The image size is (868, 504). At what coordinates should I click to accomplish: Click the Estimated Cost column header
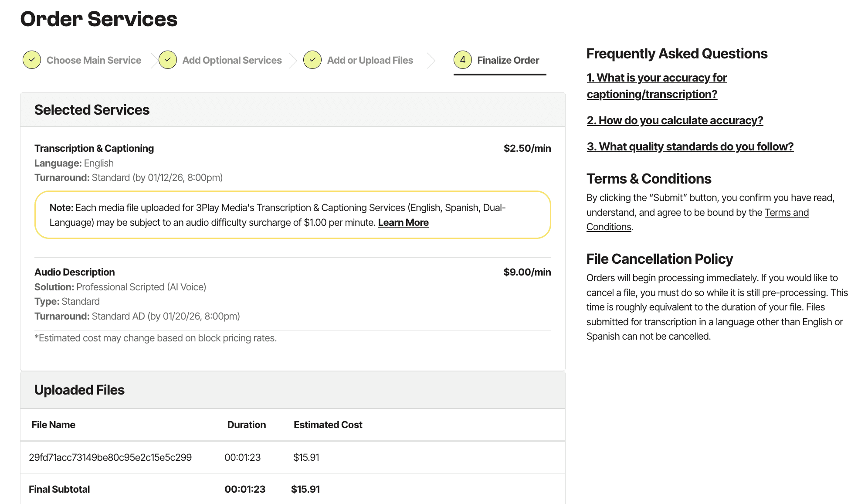328,425
